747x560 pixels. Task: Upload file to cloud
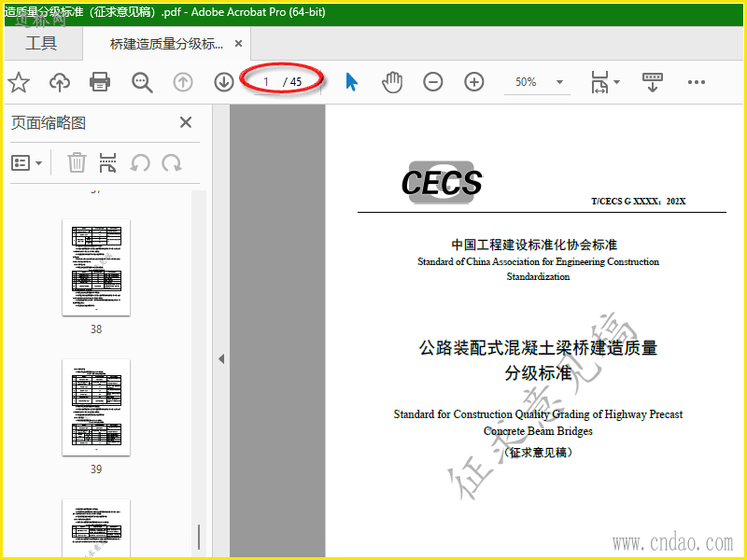(x=60, y=82)
